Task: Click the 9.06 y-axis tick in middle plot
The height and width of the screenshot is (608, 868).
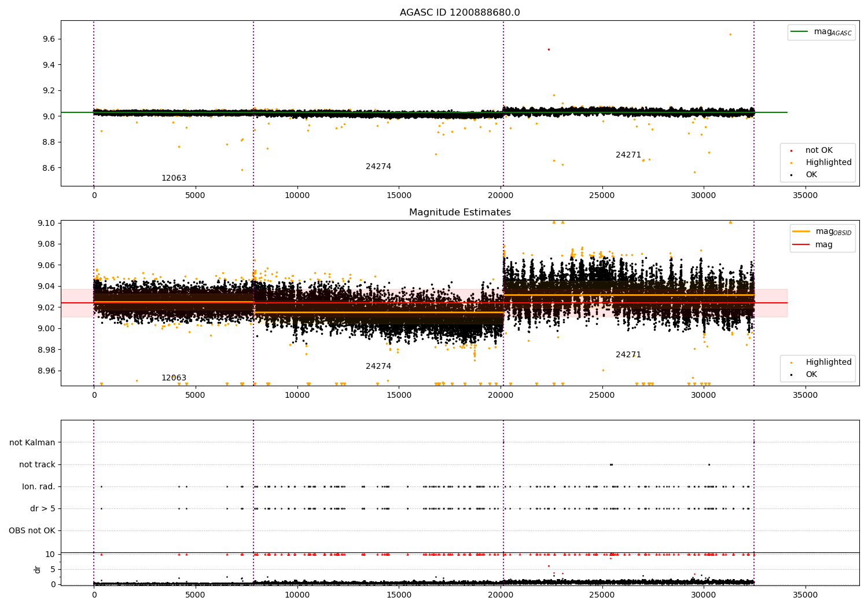Action: point(46,265)
